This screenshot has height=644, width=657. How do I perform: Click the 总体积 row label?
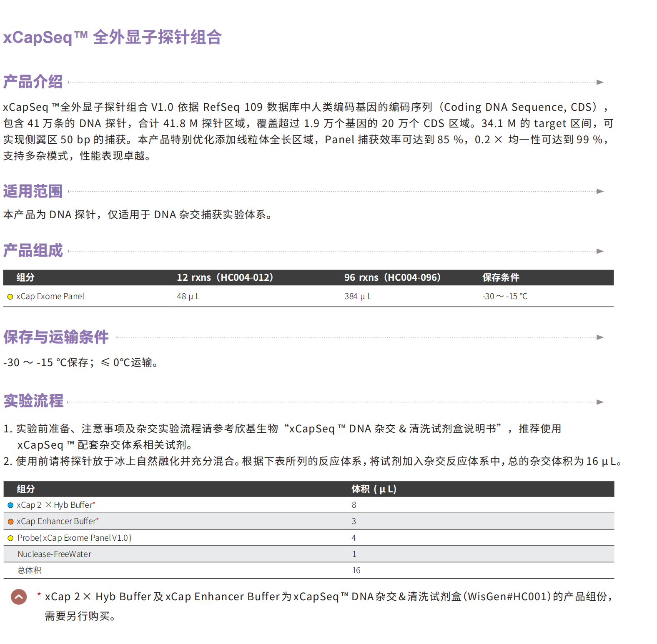click(x=29, y=570)
